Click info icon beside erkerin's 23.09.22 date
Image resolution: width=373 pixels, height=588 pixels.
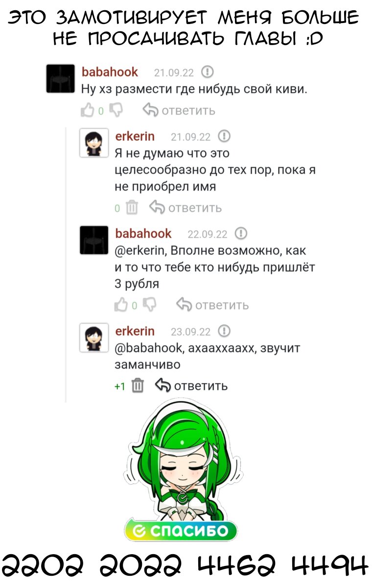tap(224, 331)
